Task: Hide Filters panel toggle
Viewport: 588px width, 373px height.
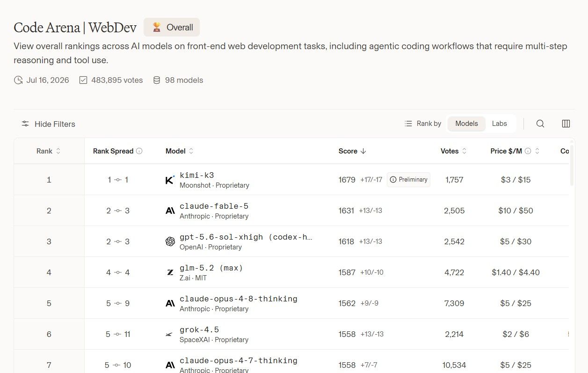Action: [x=48, y=124]
